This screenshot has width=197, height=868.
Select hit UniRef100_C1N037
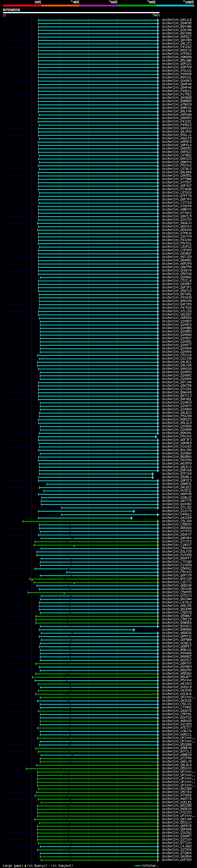tap(177, 545)
